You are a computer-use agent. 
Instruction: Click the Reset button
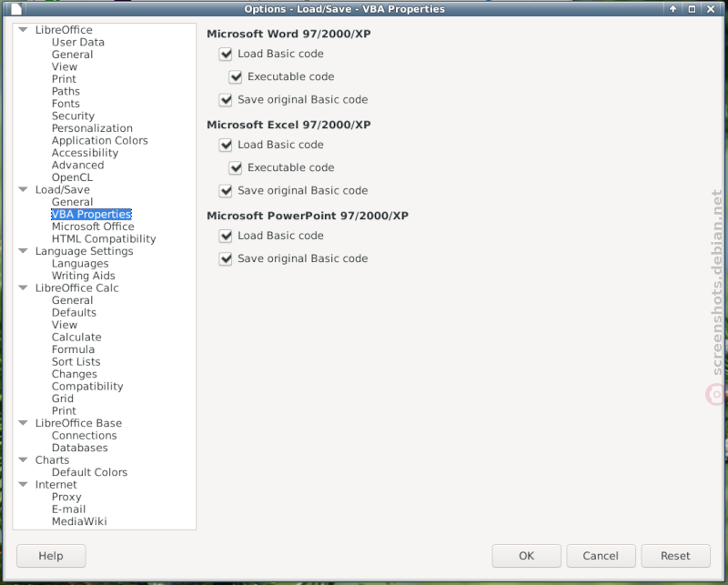(675, 556)
